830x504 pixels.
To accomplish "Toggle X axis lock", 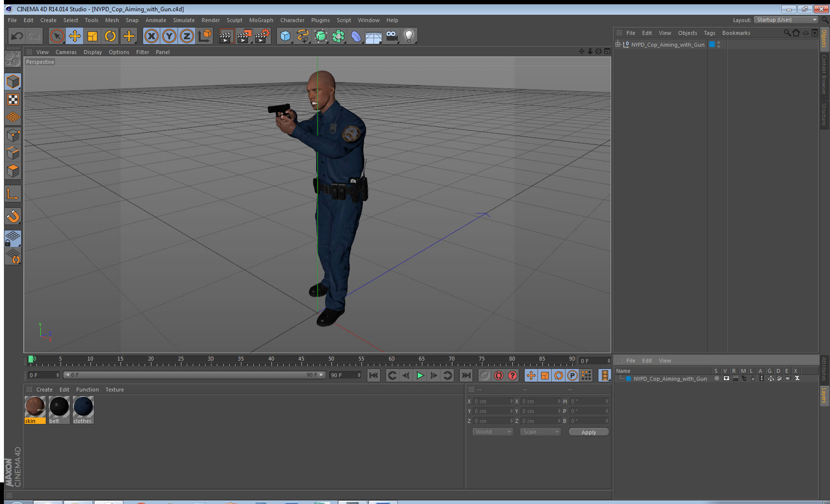I will pos(151,36).
